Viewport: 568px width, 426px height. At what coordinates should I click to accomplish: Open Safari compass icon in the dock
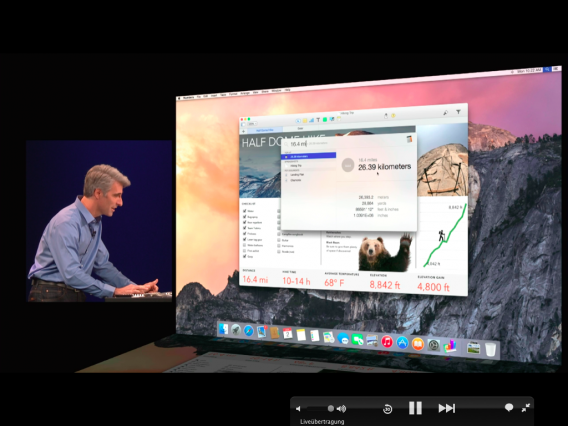[248, 331]
